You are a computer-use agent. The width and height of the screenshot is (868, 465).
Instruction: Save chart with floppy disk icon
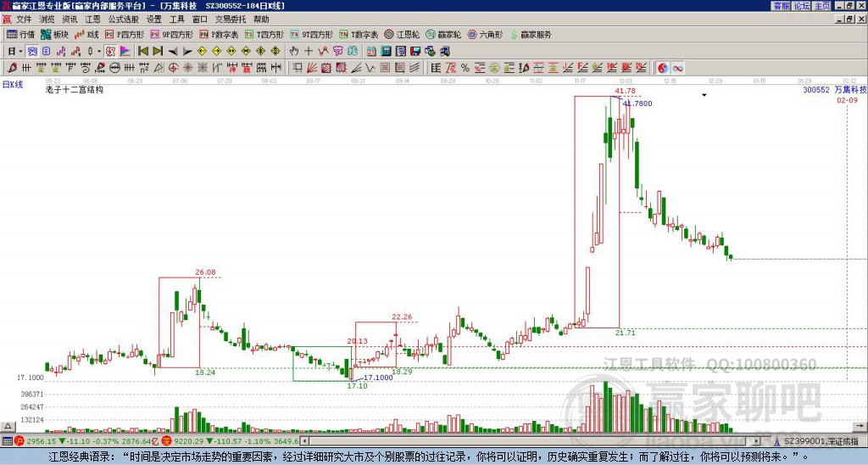(415, 51)
